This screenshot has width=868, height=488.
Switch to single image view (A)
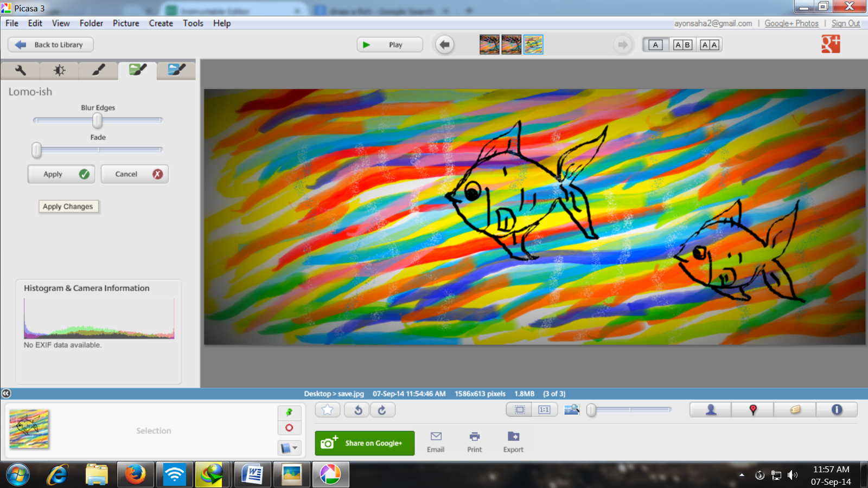coord(655,45)
